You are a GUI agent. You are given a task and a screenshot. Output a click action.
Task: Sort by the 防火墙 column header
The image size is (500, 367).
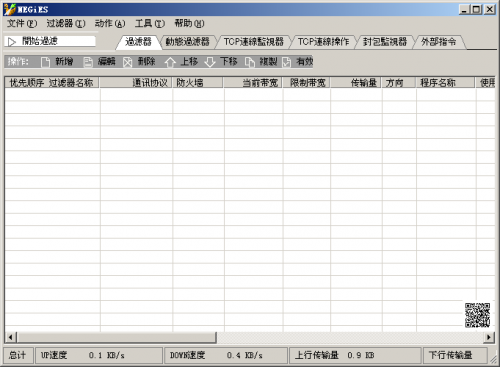(x=198, y=83)
